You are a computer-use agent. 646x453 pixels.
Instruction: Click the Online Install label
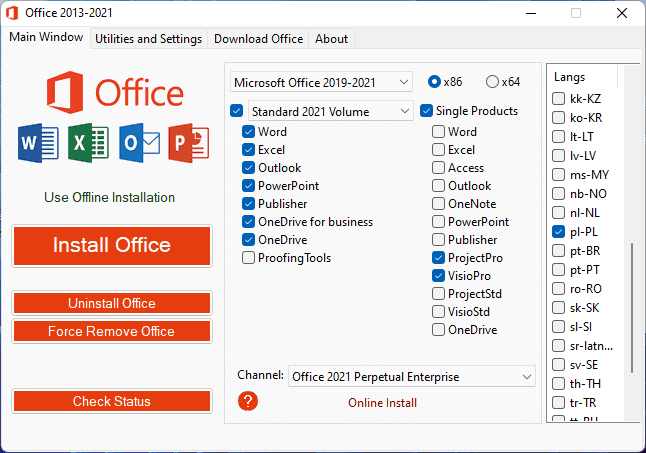[382, 403]
